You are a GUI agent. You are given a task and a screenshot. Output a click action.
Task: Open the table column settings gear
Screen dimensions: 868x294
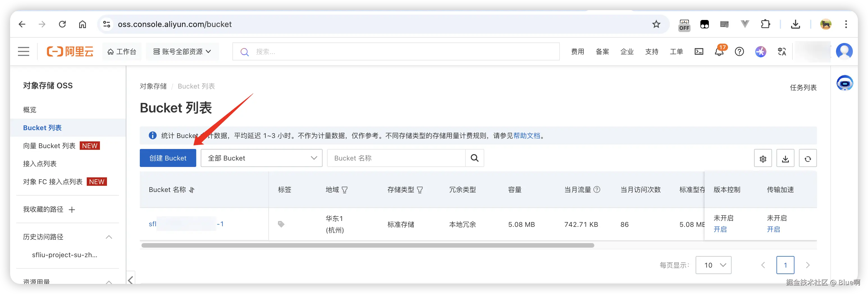(763, 158)
